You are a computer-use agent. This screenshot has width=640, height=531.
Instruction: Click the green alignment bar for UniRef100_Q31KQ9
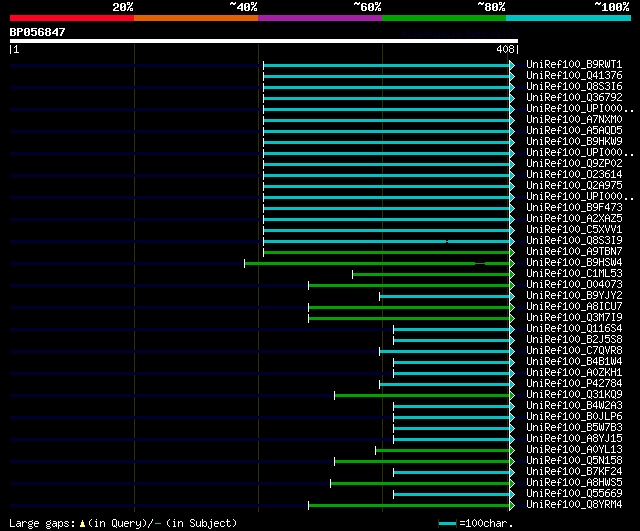click(422, 395)
